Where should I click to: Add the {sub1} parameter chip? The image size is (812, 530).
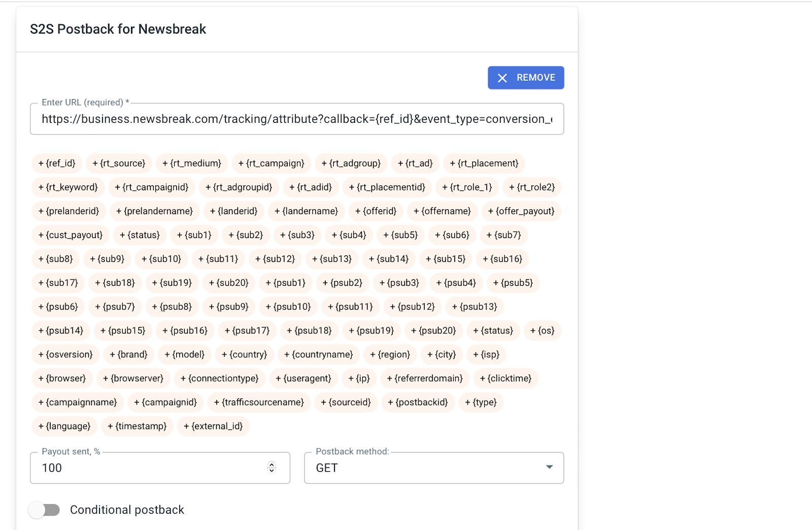[194, 235]
